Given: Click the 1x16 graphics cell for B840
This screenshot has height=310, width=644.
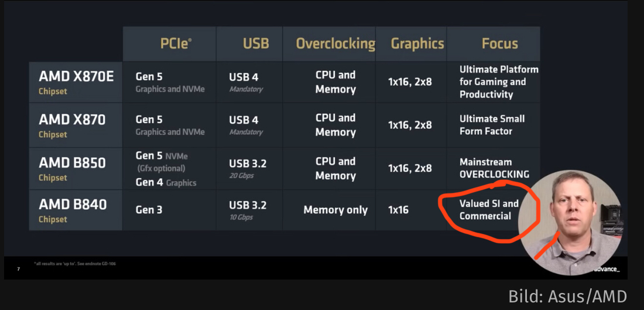Looking at the screenshot, I should pyautogui.click(x=398, y=210).
